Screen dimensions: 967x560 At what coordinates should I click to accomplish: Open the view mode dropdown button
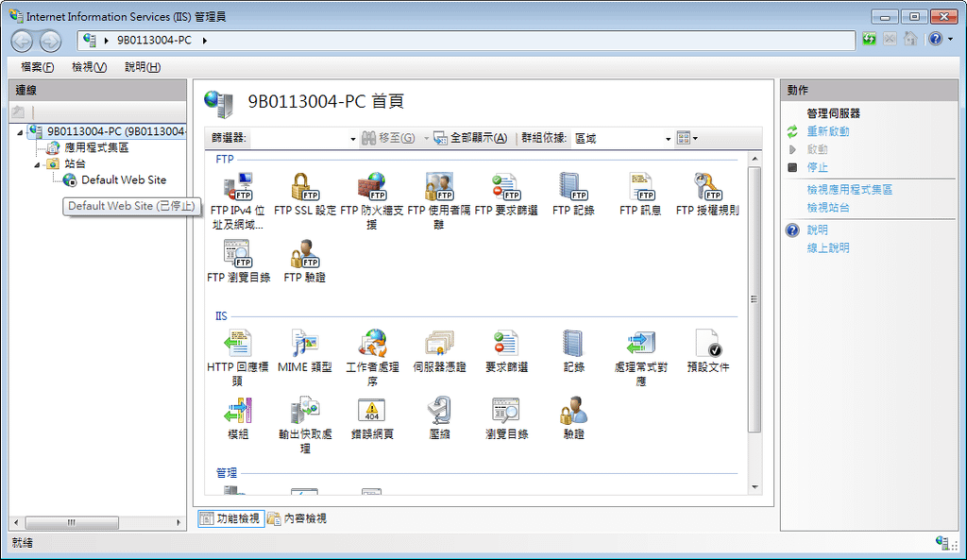pos(687,138)
